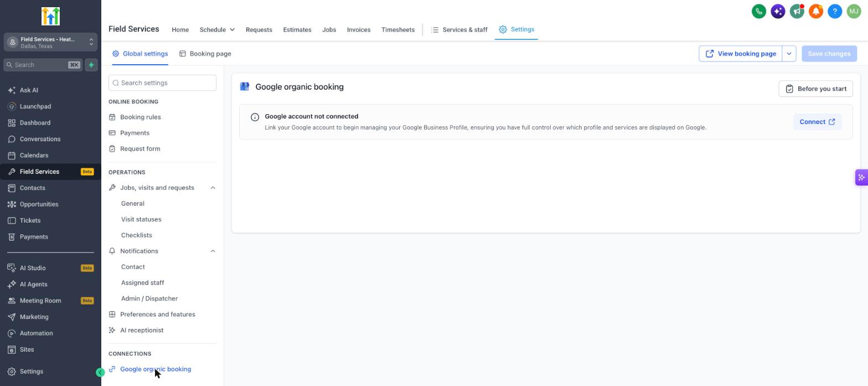The width and height of the screenshot is (868, 386).
Task: Switch to Booking page tab
Action: (x=205, y=54)
